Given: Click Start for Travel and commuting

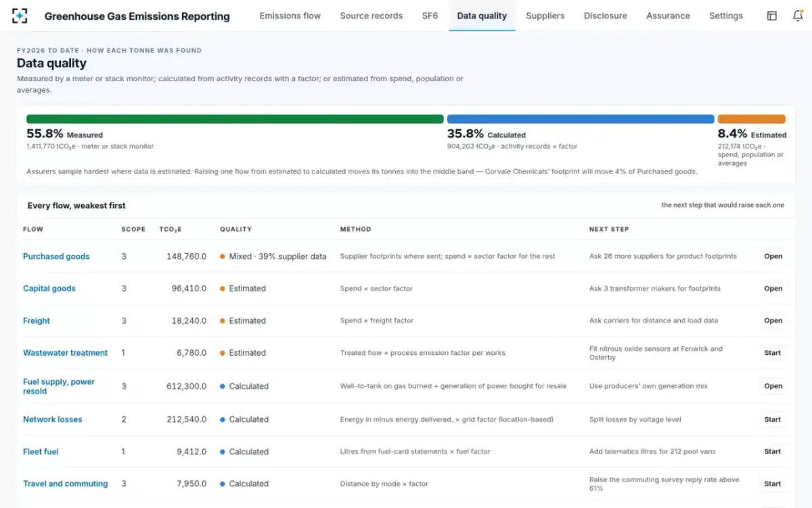Looking at the screenshot, I should point(773,484).
